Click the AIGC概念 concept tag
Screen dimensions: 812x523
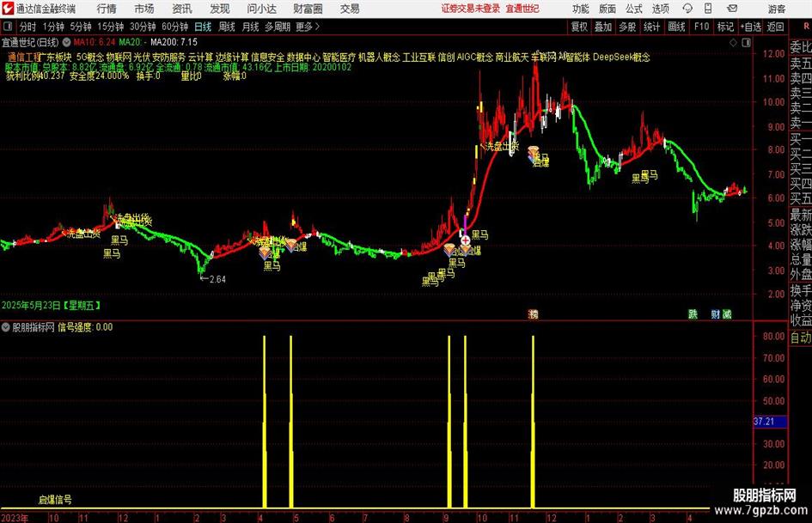click(475, 57)
